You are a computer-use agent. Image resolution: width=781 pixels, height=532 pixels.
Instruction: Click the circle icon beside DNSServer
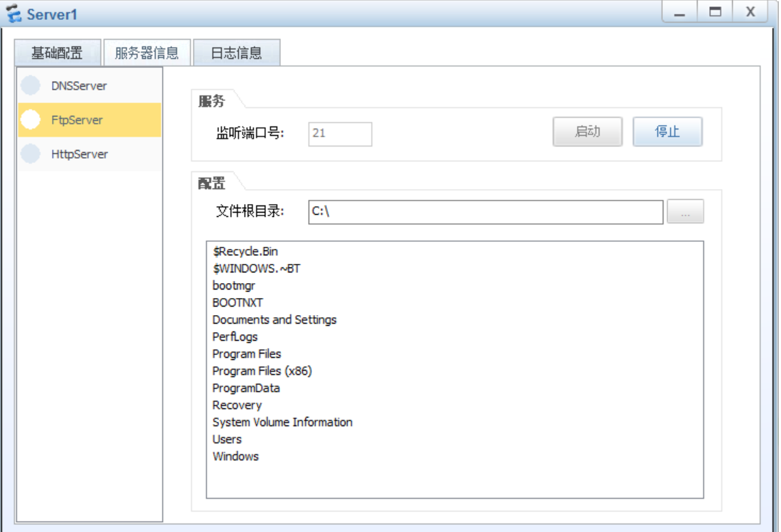pos(31,85)
